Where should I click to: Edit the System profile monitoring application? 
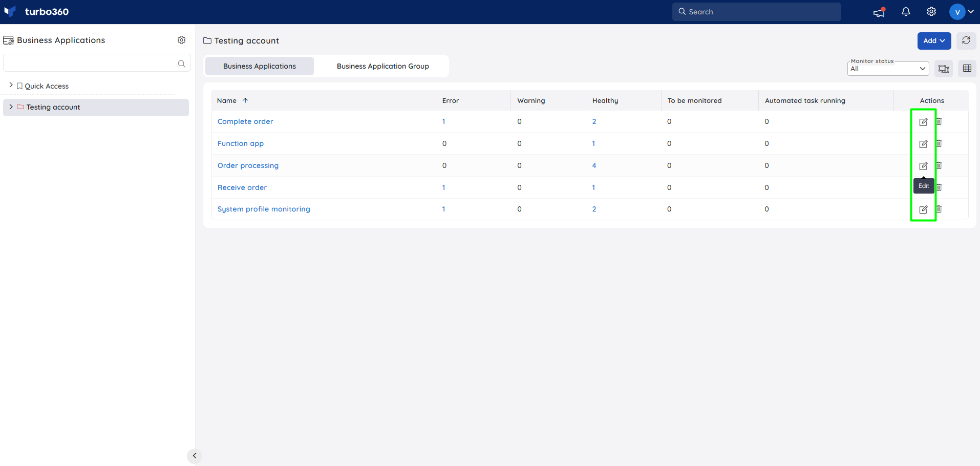923,209
